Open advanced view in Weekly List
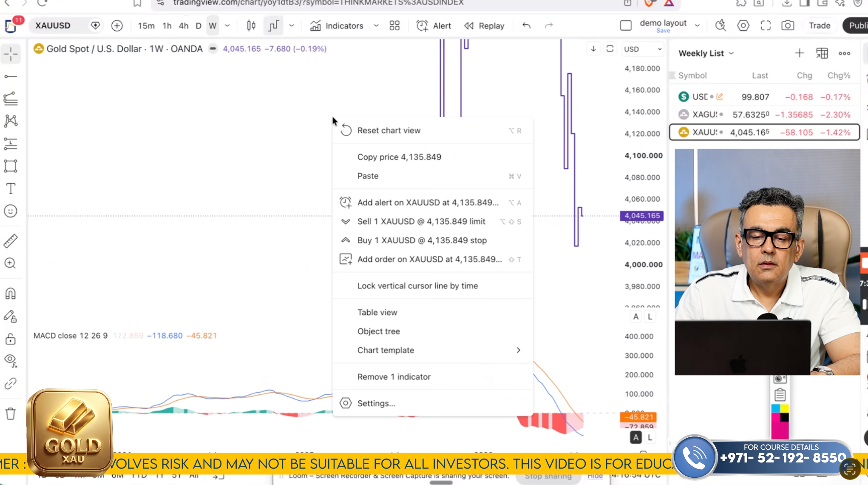 (x=822, y=53)
